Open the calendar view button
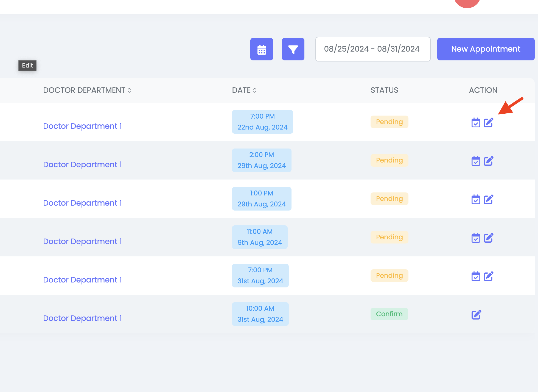The width and height of the screenshot is (538, 392). click(262, 49)
